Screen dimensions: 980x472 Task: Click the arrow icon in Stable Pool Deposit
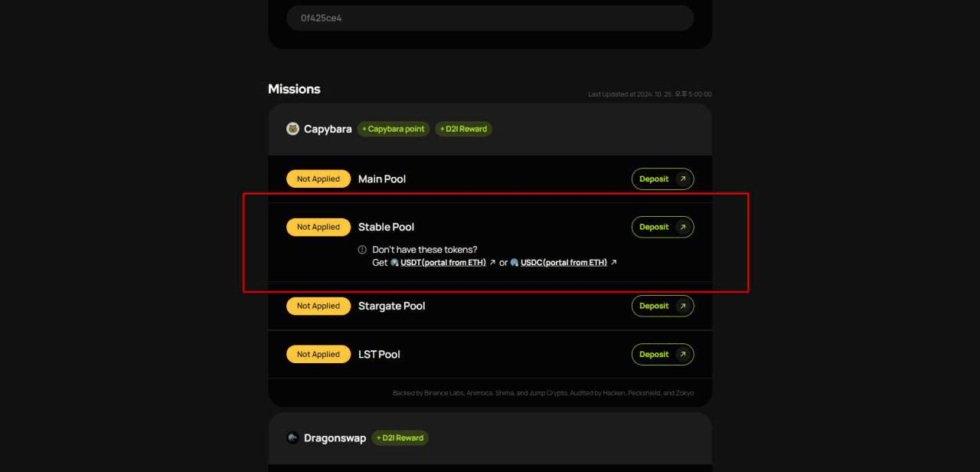coord(683,227)
